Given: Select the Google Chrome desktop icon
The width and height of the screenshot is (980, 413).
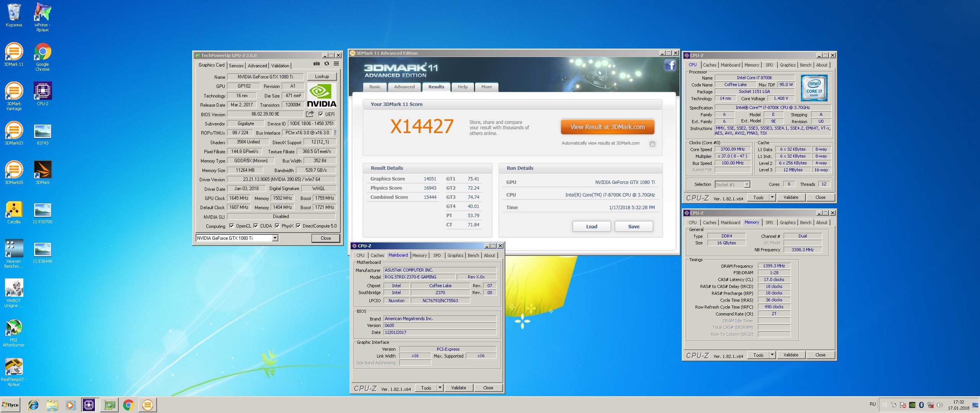Looking at the screenshot, I should point(42,57).
